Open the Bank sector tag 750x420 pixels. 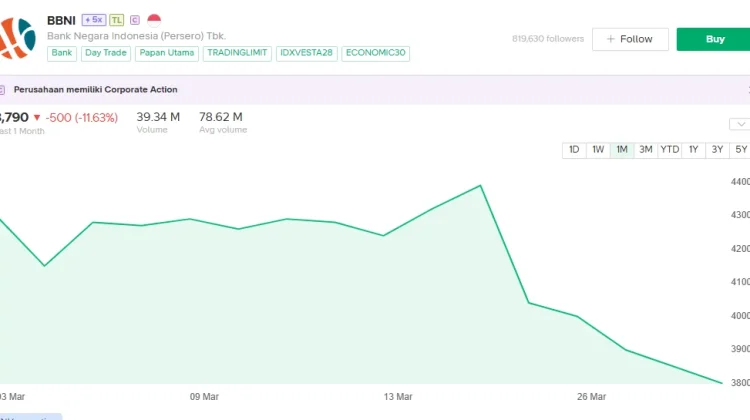tap(62, 53)
